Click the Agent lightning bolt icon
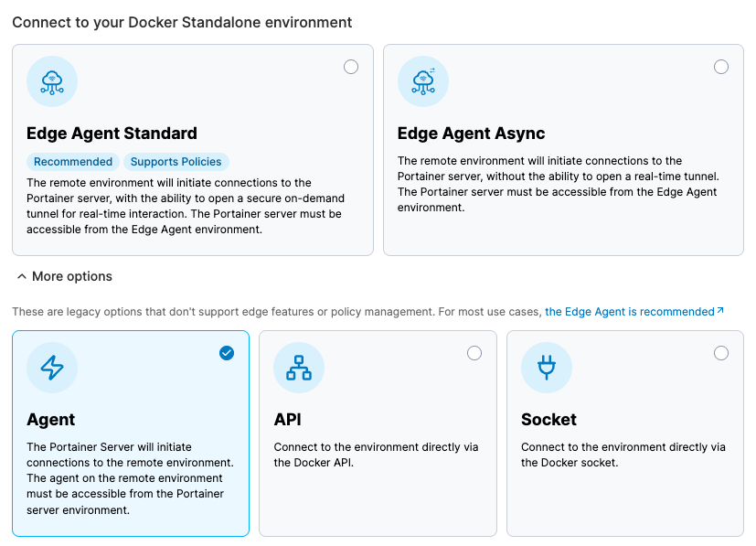The height and width of the screenshot is (546, 756). [52, 368]
